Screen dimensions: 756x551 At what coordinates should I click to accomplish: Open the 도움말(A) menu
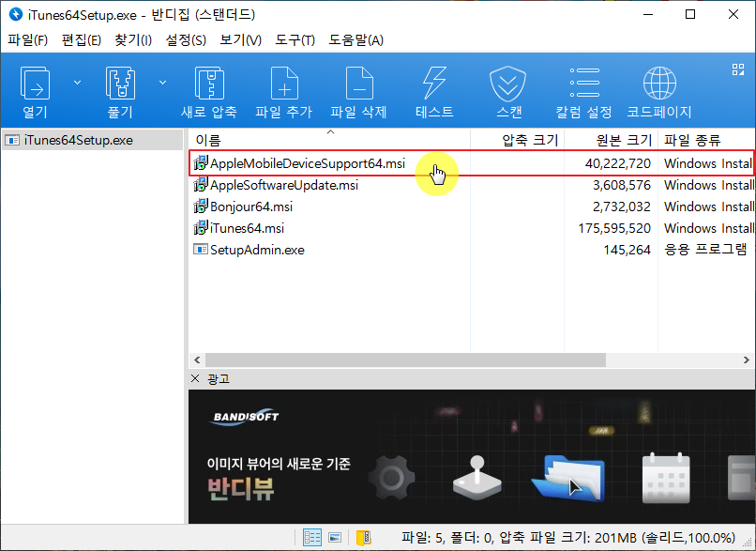(x=356, y=40)
